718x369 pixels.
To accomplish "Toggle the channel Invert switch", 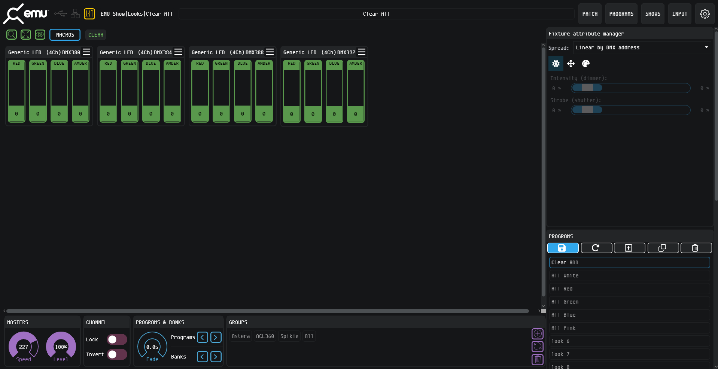I will (117, 354).
